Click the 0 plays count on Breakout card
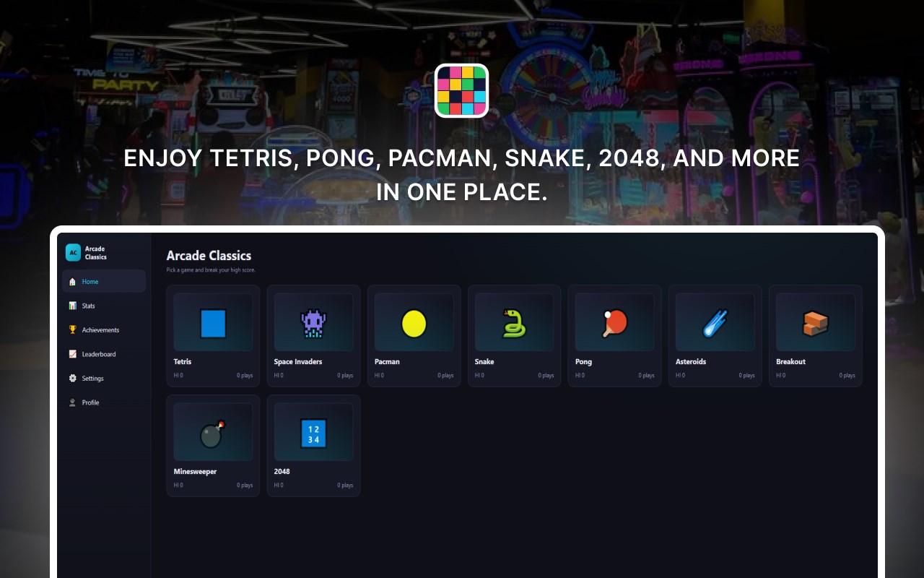This screenshot has width=924, height=578. coord(847,376)
